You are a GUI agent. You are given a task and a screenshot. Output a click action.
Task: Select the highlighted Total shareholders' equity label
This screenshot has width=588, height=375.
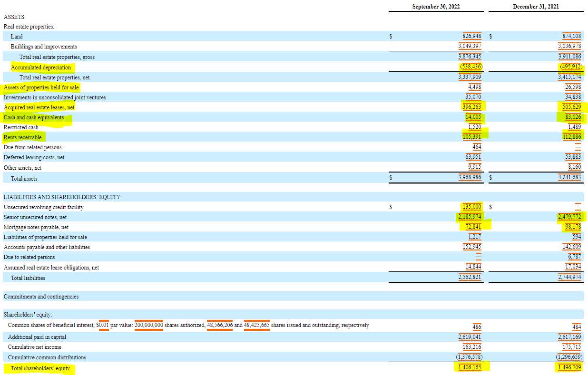coord(40,368)
